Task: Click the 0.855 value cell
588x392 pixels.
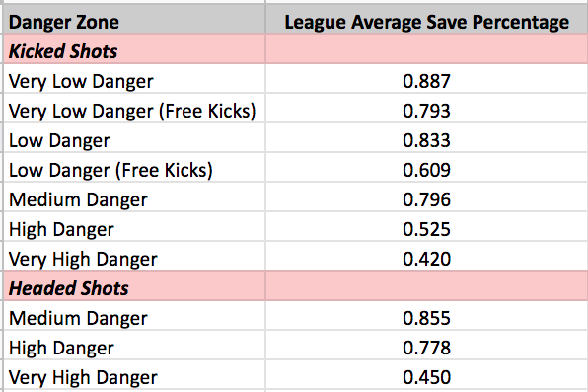Action: point(427,316)
